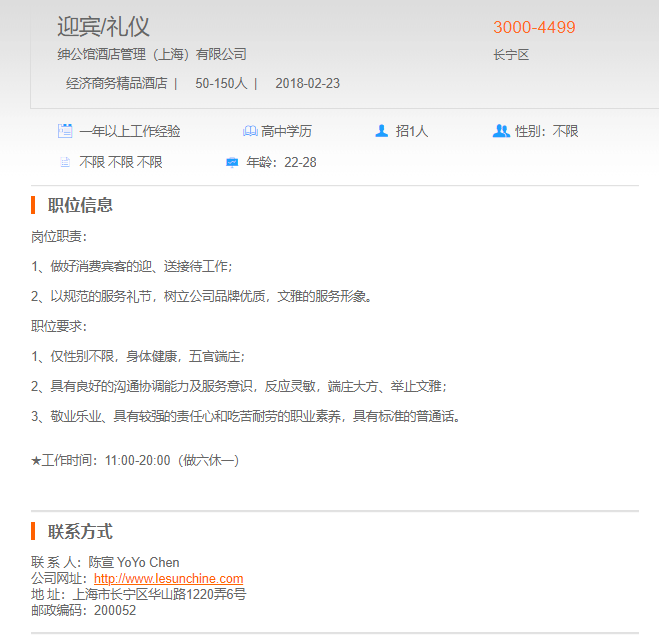Click the 联系方式 section heading
659x637 pixels.
[x=80, y=531]
